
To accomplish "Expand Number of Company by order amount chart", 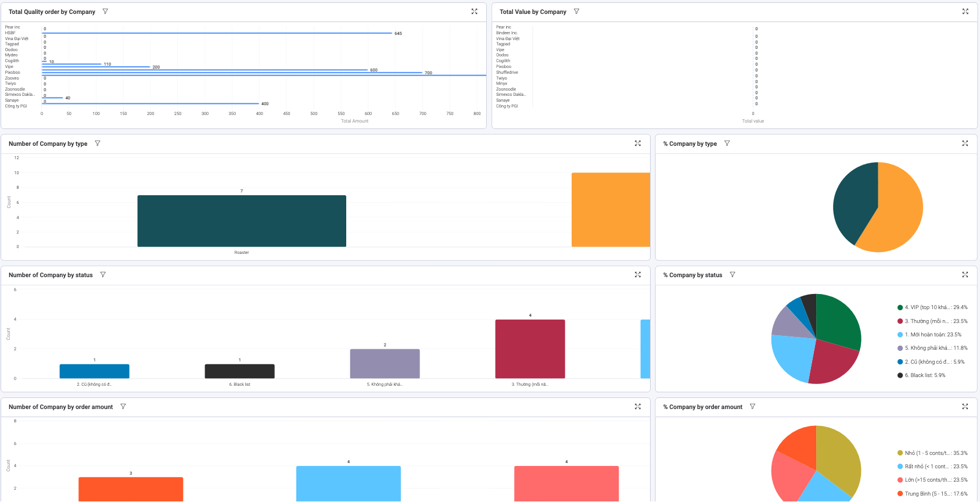I will click(637, 407).
